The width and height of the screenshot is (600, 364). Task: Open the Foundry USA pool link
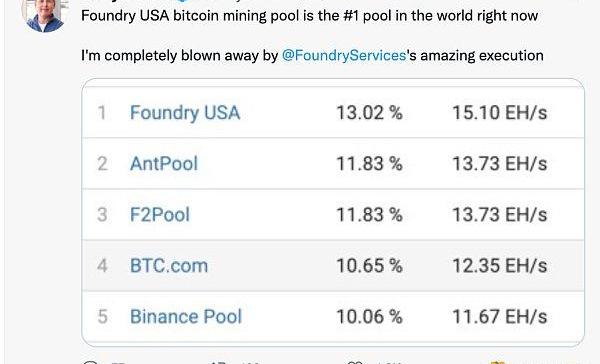click(x=185, y=113)
